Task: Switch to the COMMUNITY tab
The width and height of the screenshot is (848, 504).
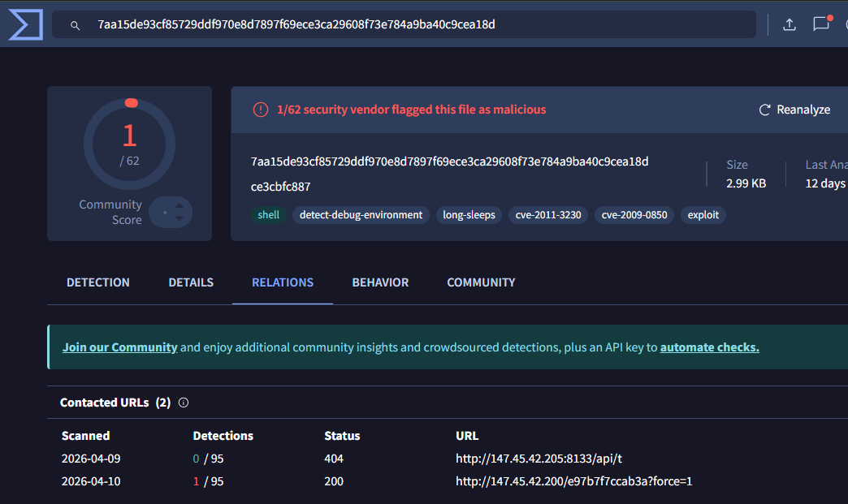Action: click(481, 282)
